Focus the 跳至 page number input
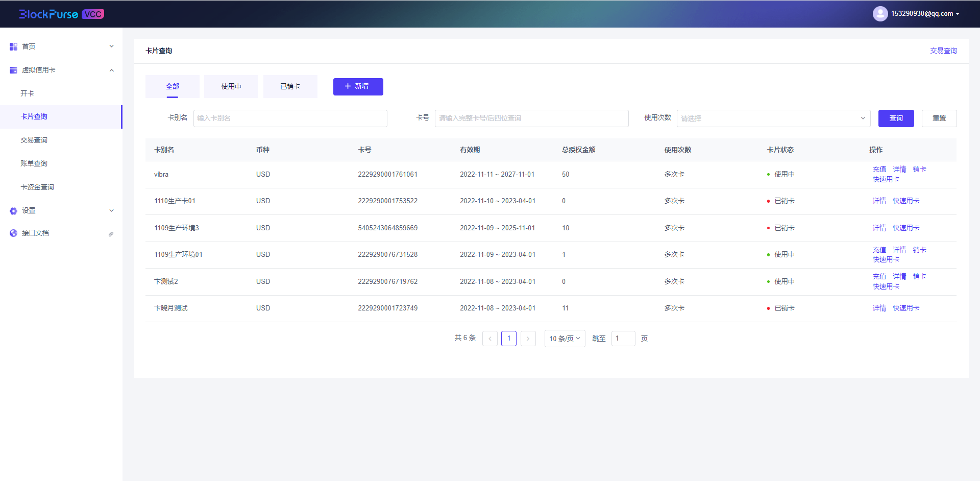Viewport: 980px width, 481px height. (623, 339)
